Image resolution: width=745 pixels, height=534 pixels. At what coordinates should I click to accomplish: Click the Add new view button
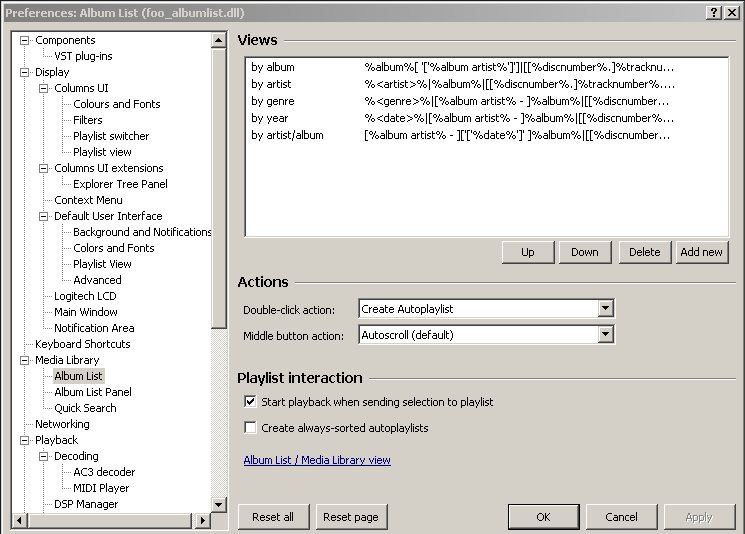[x=701, y=252]
